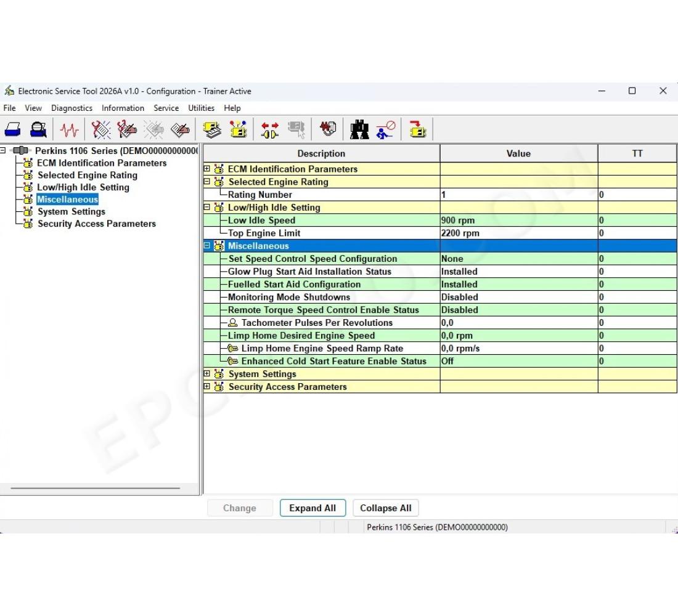Select Selected Engine Rating in left tree
678x616 pixels.
[x=88, y=175]
